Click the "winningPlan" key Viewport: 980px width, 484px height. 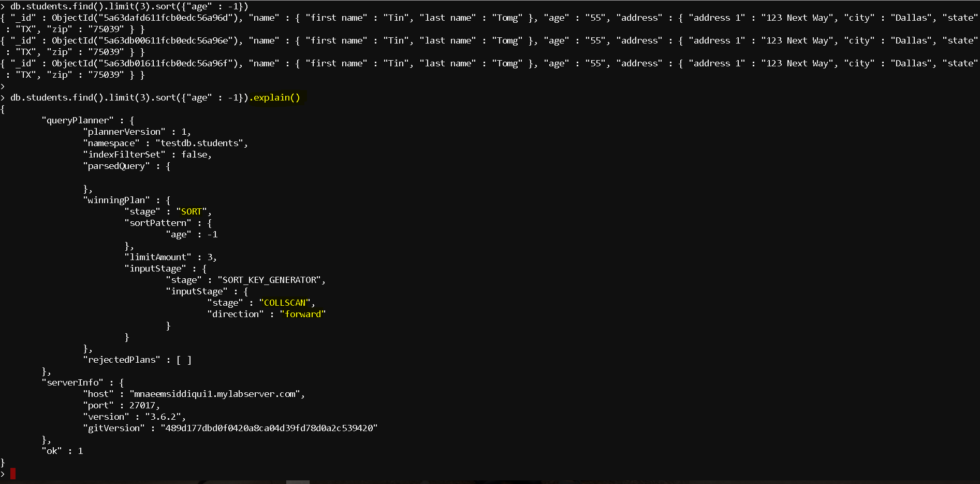click(x=116, y=200)
